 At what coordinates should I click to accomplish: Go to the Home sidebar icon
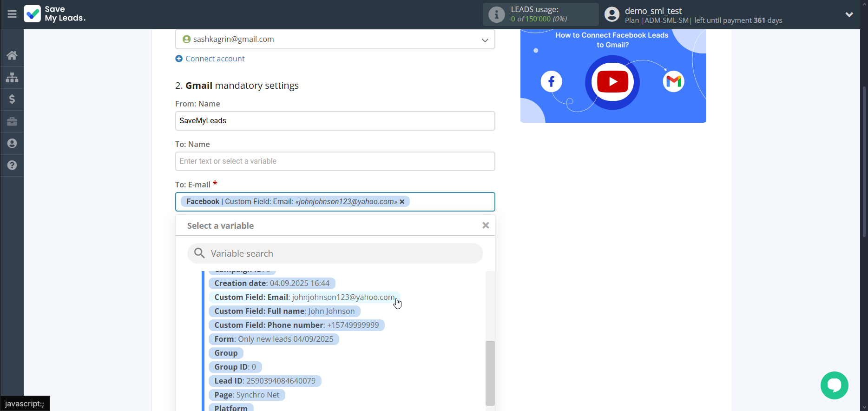point(12,55)
